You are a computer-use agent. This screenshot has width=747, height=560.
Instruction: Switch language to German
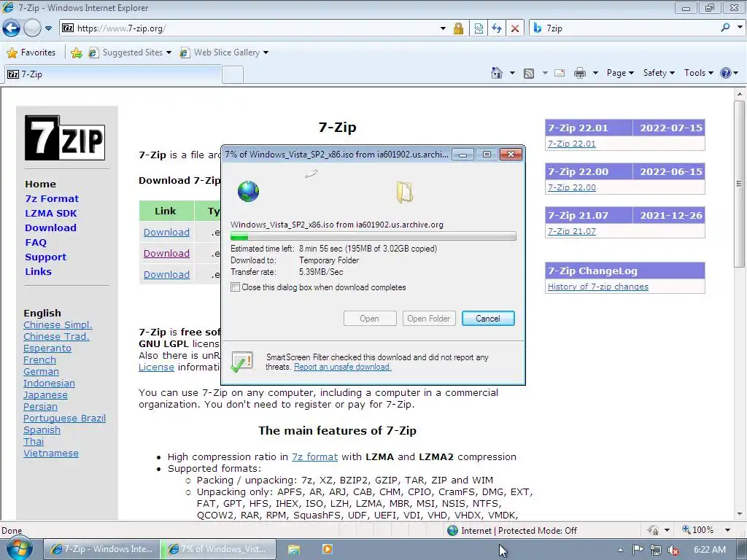pyautogui.click(x=41, y=371)
